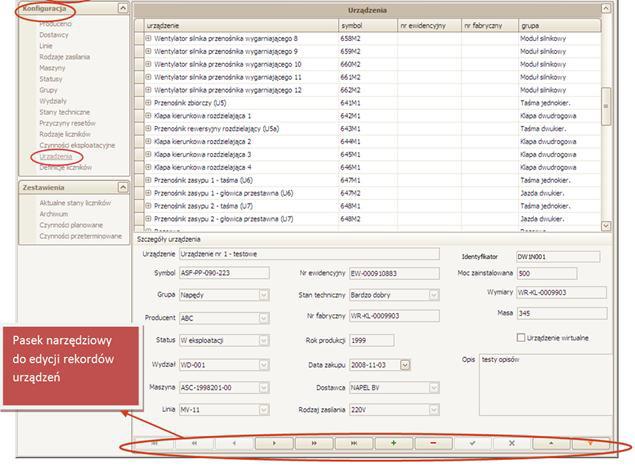Viewport: 635px width, 465px height.
Task: Open Czynności przeterminowane report
Action: (x=81, y=236)
